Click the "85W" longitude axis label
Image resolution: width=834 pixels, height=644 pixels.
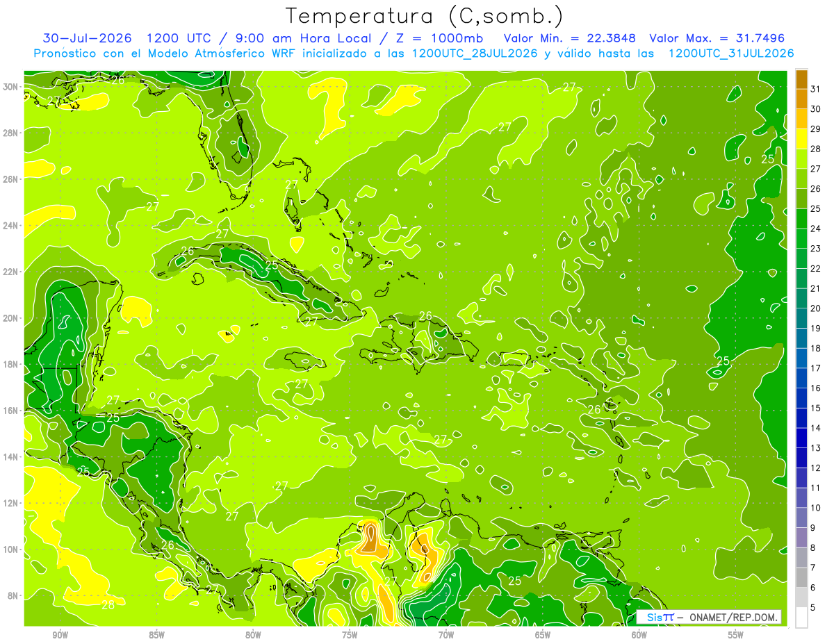pos(157,635)
